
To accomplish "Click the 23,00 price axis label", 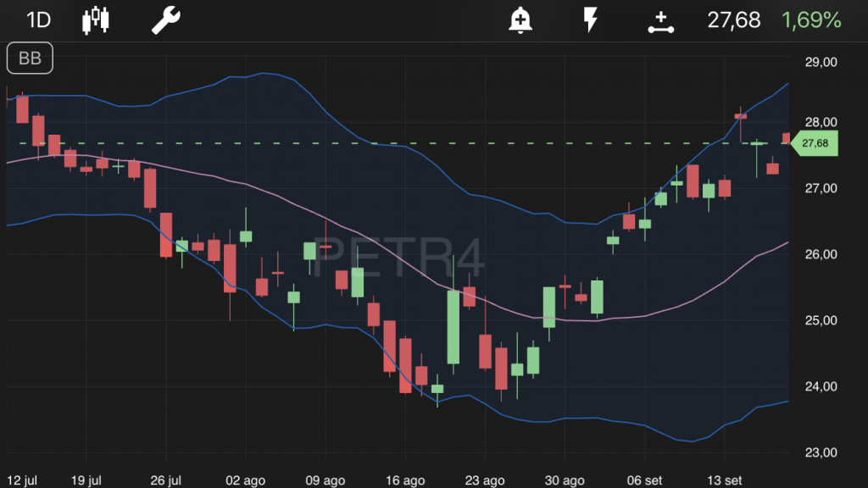I will tap(821, 452).
